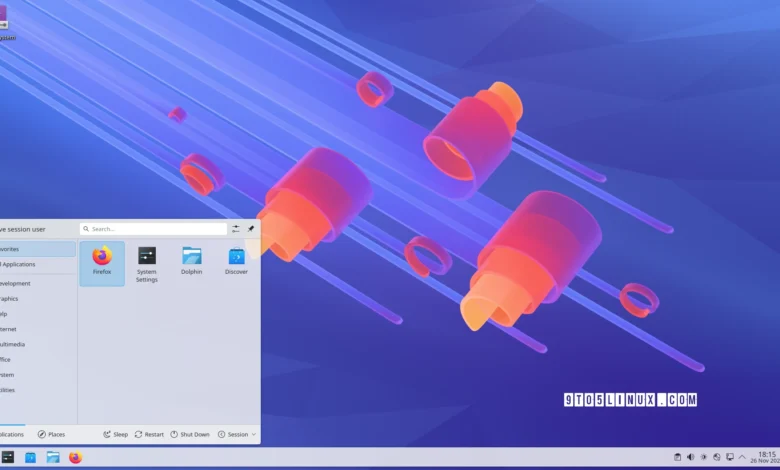The width and height of the screenshot is (780, 470).
Task: Open Dolphin file manager from the launcher
Action: click(x=192, y=261)
